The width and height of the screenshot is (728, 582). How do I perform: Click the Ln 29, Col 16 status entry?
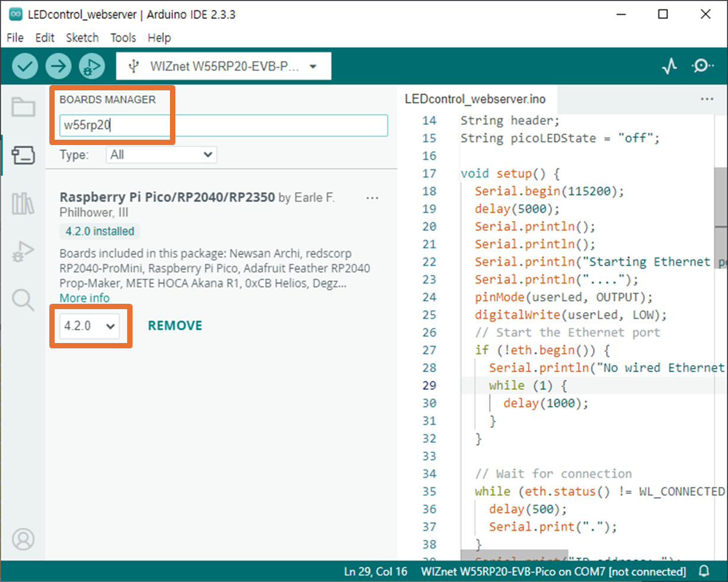tap(376, 572)
